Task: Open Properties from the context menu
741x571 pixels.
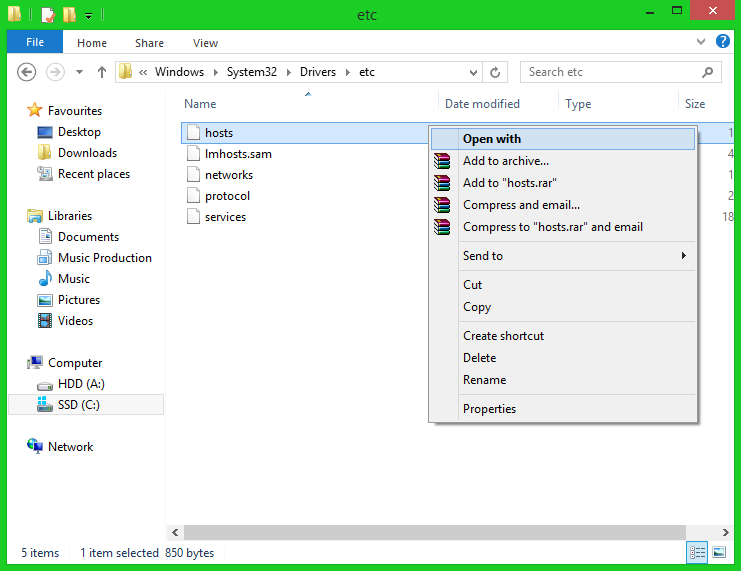Action: click(563, 409)
